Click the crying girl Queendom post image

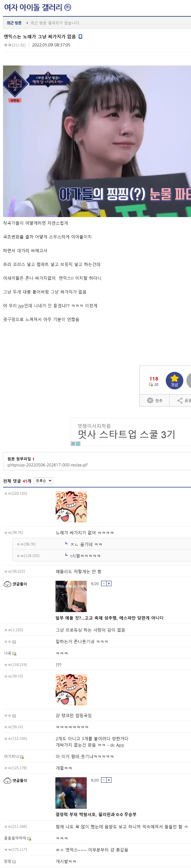tap(97, 141)
